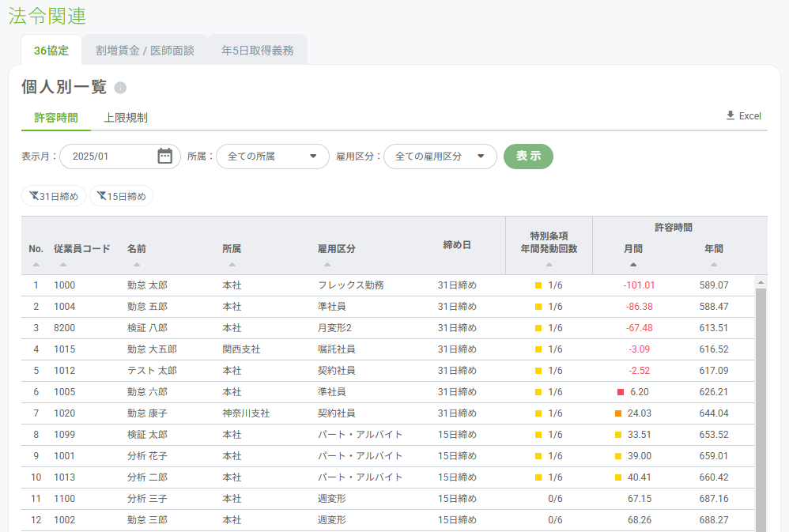Image resolution: width=789 pixels, height=532 pixels.
Task: Click monthly value -67.48
Action: 639,328
